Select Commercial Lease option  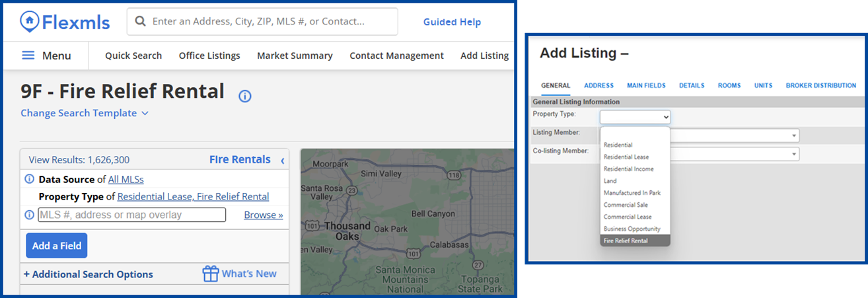pyautogui.click(x=635, y=217)
